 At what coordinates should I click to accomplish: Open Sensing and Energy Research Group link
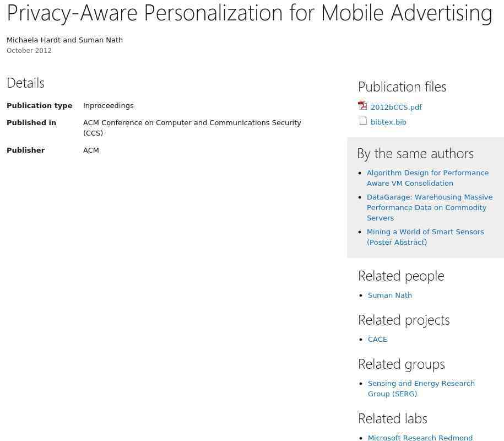click(421, 389)
